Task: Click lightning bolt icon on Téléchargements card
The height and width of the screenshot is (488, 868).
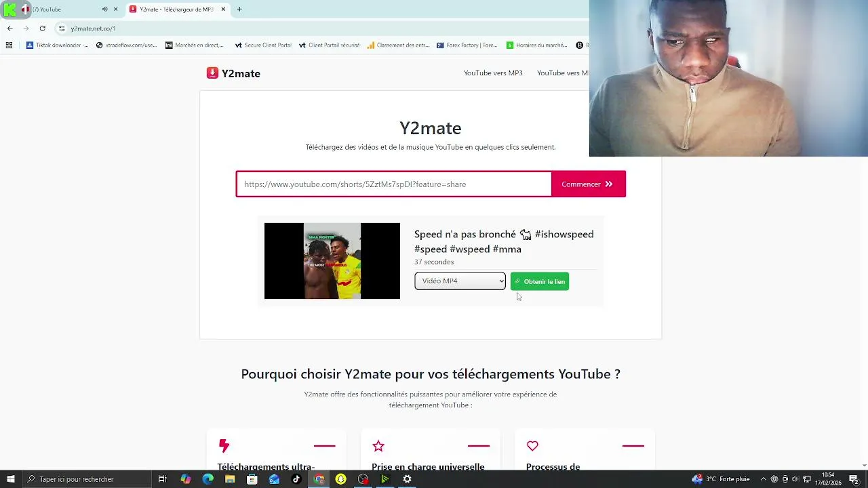Action: click(x=224, y=445)
